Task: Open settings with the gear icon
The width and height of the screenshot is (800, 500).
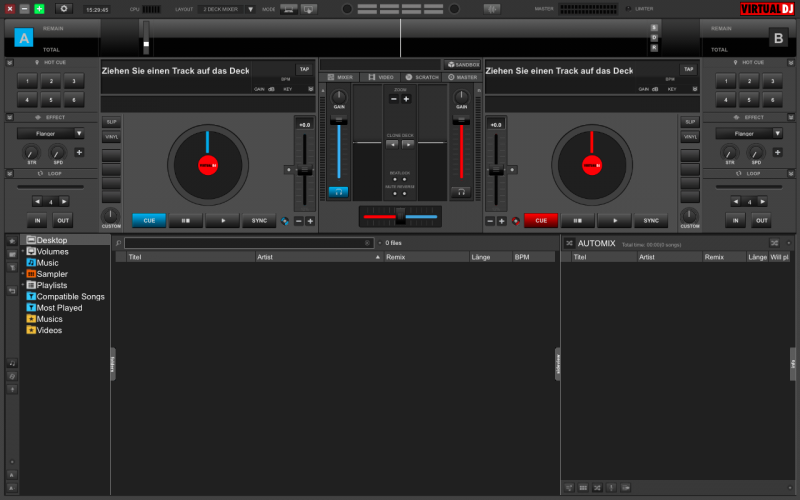Action: coord(64,8)
